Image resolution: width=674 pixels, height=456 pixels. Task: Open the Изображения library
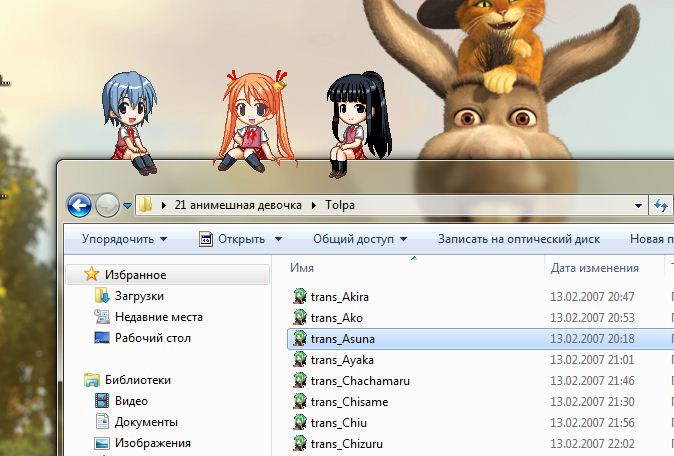pos(153,443)
